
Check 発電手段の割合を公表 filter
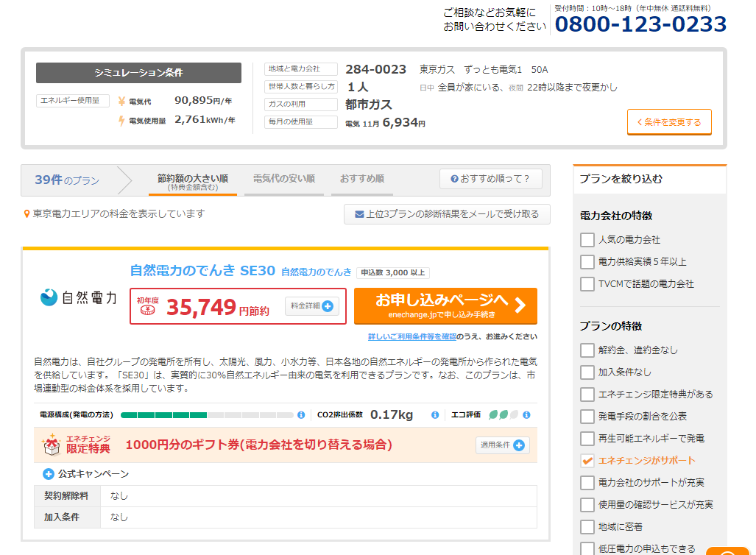click(x=587, y=416)
